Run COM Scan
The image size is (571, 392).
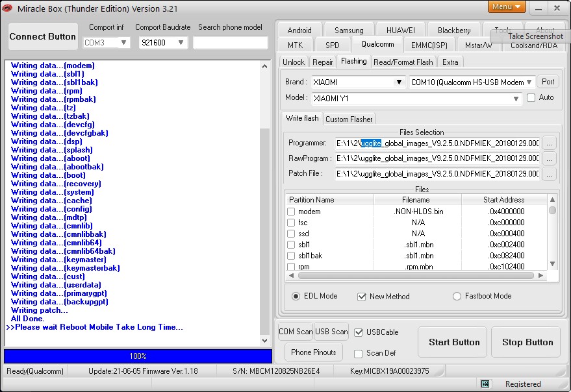(296, 332)
